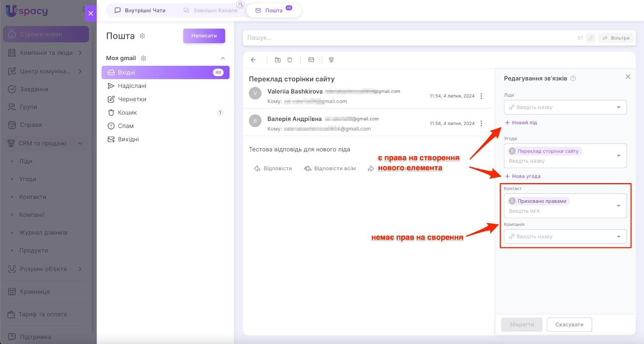Viewport: 644px width, 344px height.
Task: Open Вихідні mail folder
Action: 165,139
